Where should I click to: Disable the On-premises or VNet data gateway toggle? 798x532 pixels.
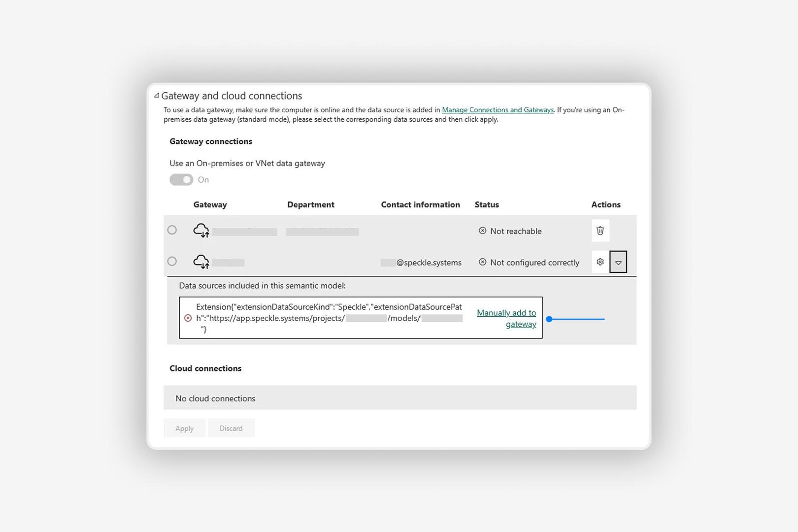tap(182, 179)
